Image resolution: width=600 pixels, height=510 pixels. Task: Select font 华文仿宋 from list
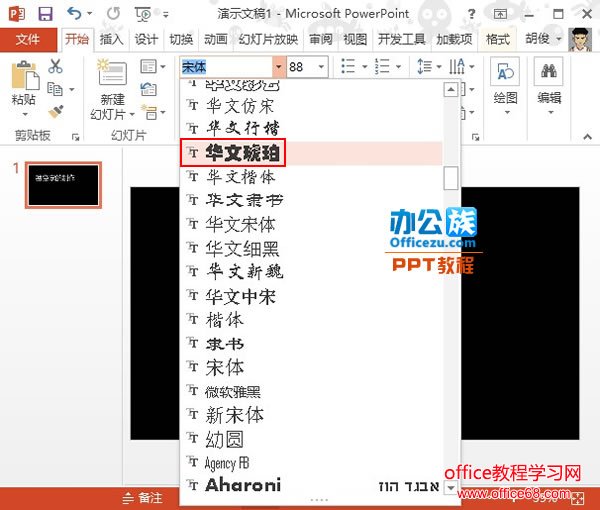[x=311, y=106]
